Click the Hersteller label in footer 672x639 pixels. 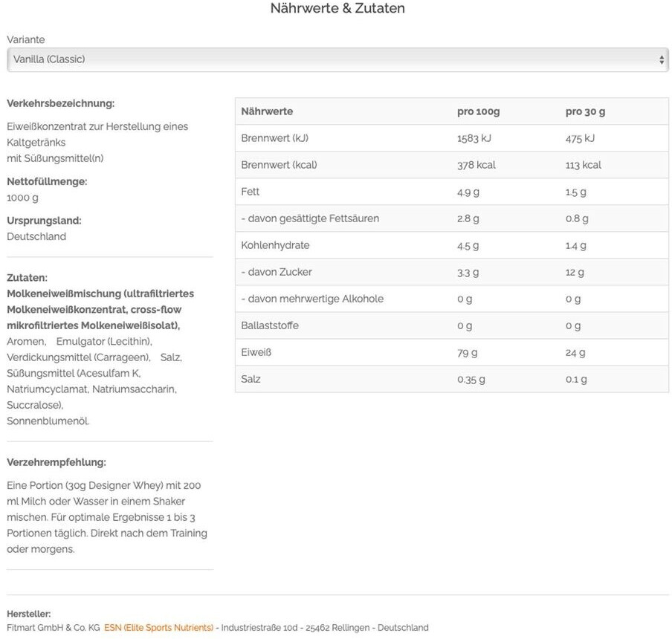(x=28, y=614)
